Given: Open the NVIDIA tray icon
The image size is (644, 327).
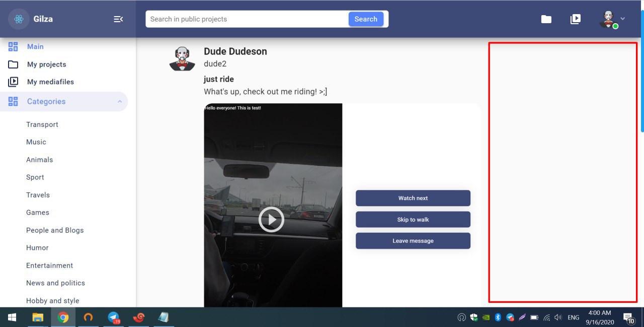Looking at the screenshot, I should [486, 317].
